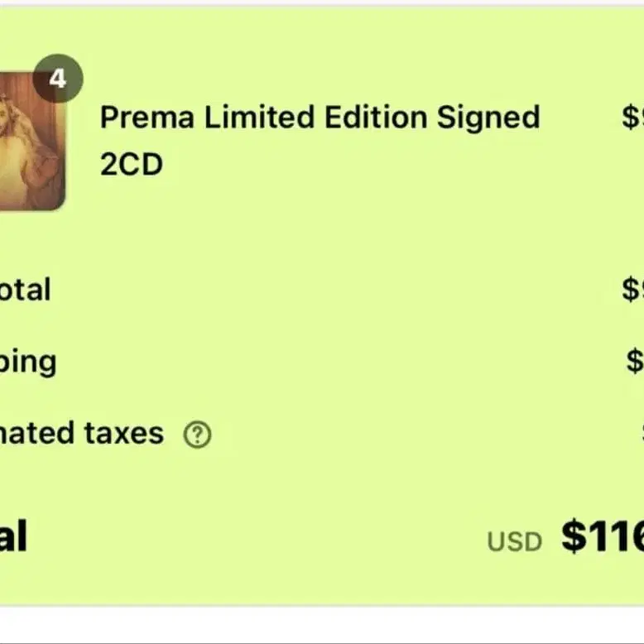This screenshot has height=644, width=644.
Task: Click the USD currency label
Action: [x=514, y=542]
